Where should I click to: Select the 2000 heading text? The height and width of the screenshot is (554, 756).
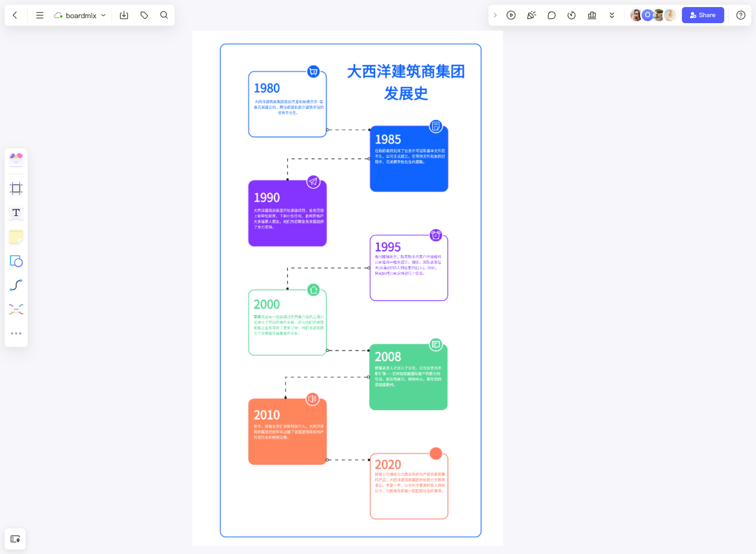(267, 304)
